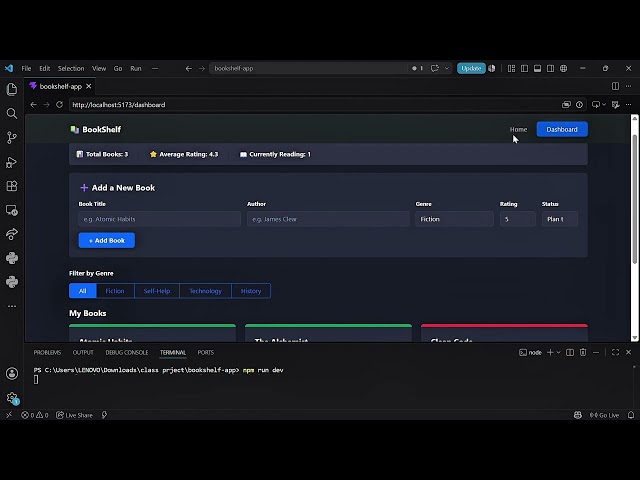Toggle the secondary side bar visibility
640x480 pixels.
pos(551,69)
